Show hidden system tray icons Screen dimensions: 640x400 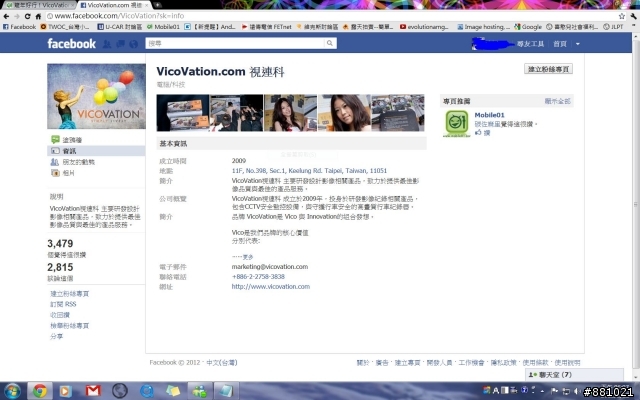542,391
